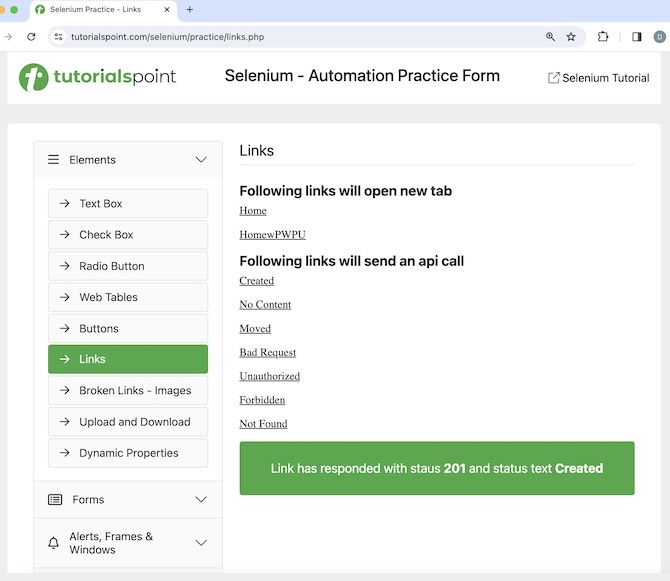Open the Check Box menu item
Image resolution: width=670 pixels, height=581 pixels.
[x=128, y=235]
